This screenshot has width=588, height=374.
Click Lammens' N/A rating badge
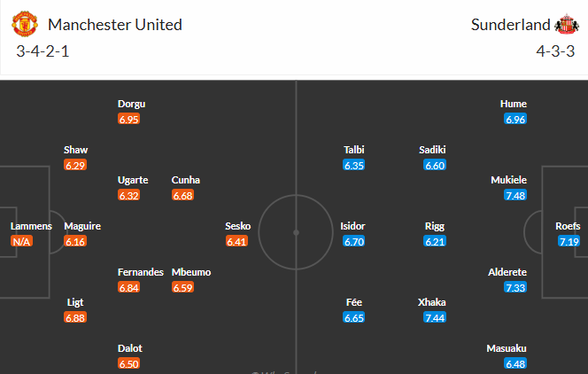(x=21, y=241)
